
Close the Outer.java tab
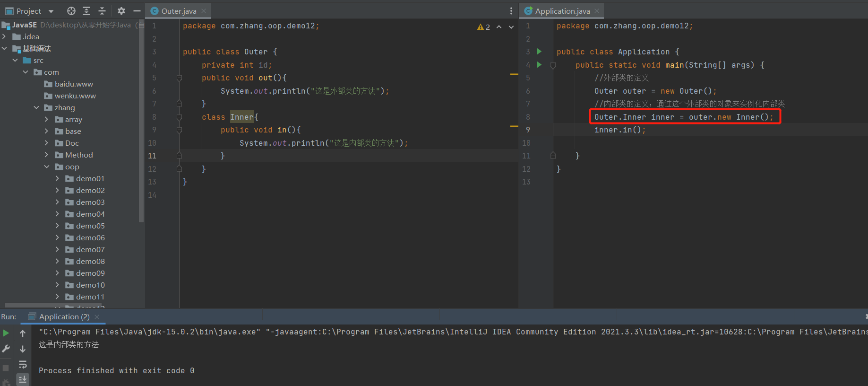pos(204,11)
